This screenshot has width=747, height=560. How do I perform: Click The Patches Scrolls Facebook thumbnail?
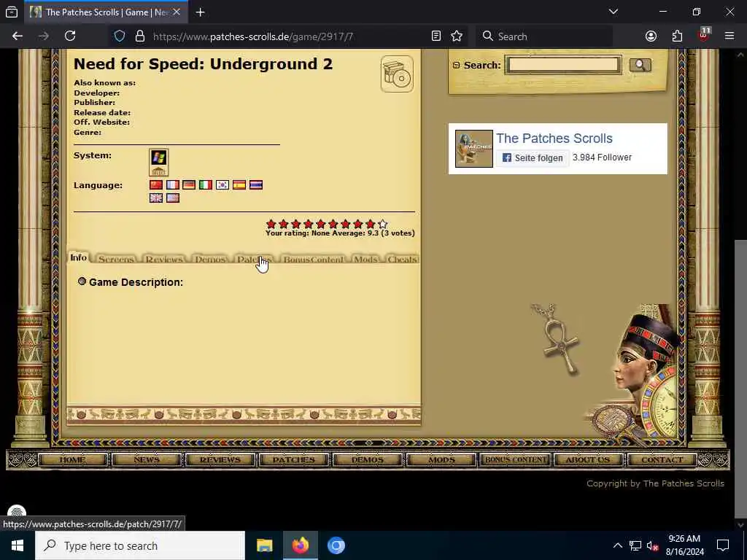coord(474,149)
